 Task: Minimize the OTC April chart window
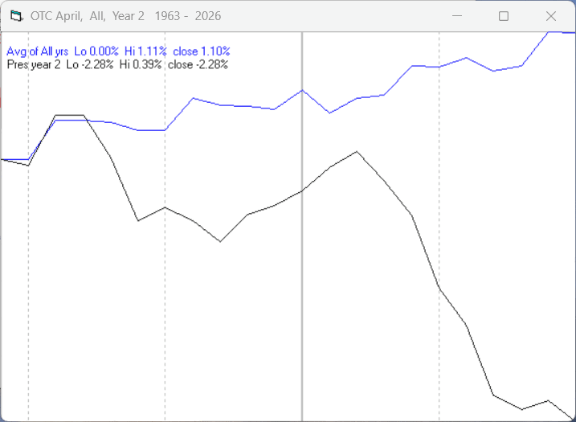click(x=457, y=16)
